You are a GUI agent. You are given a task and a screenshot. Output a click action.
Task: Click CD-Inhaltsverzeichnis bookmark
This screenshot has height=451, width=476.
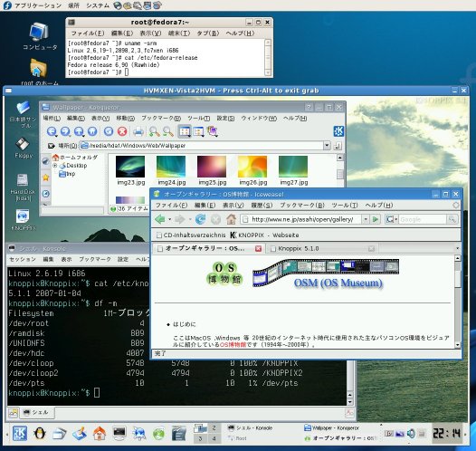click(191, 235)
